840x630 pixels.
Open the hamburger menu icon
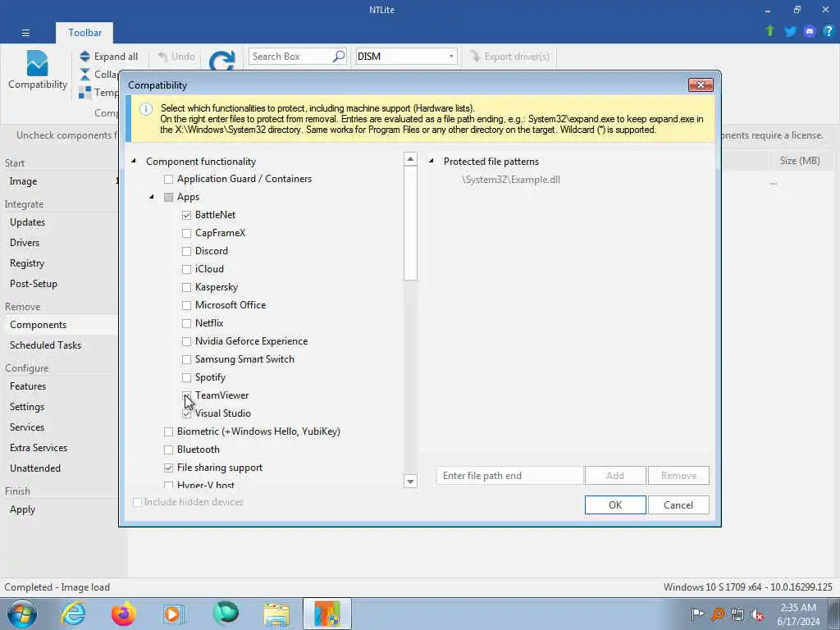(x=25, y=33)
